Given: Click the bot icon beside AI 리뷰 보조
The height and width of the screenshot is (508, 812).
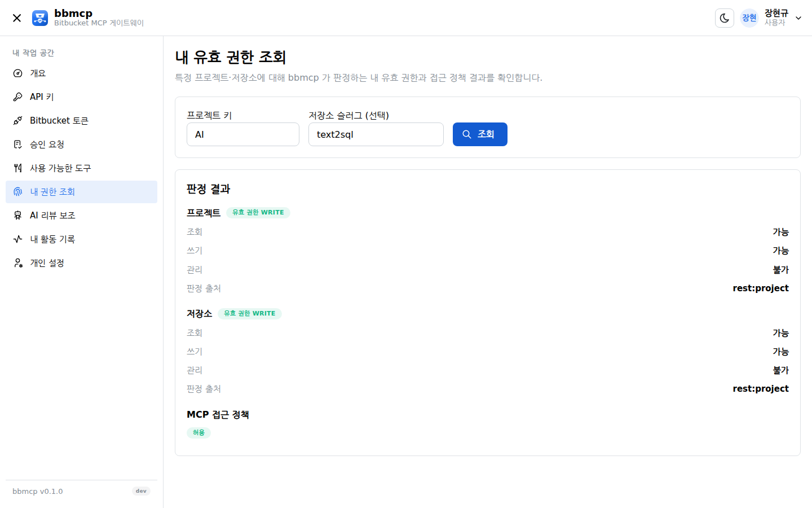Looking at the screenshot, I should [x=18, y=216].
